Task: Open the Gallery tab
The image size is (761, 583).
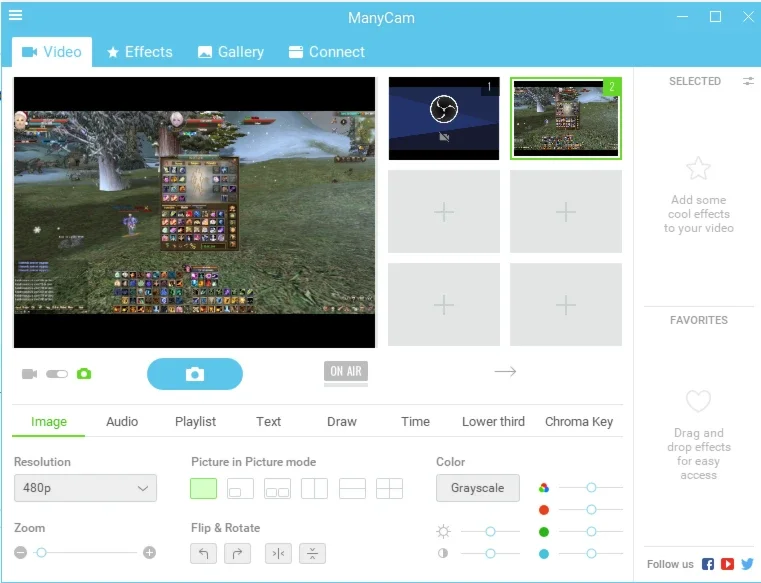Action: (x=231, y=52)
